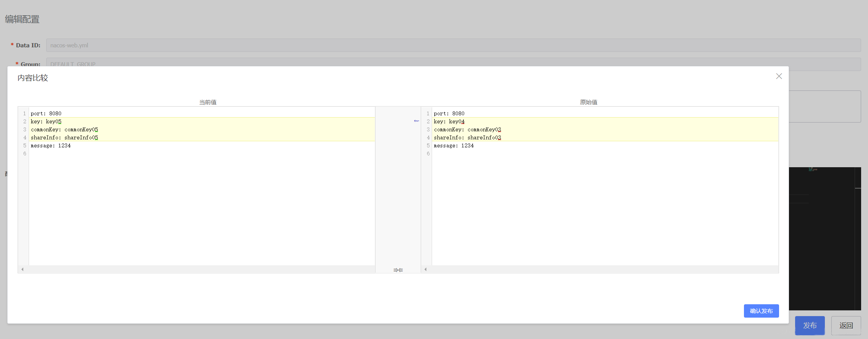Toggle the scroll lock arrows between panes
868x339 pixels.
pos(398,270)
